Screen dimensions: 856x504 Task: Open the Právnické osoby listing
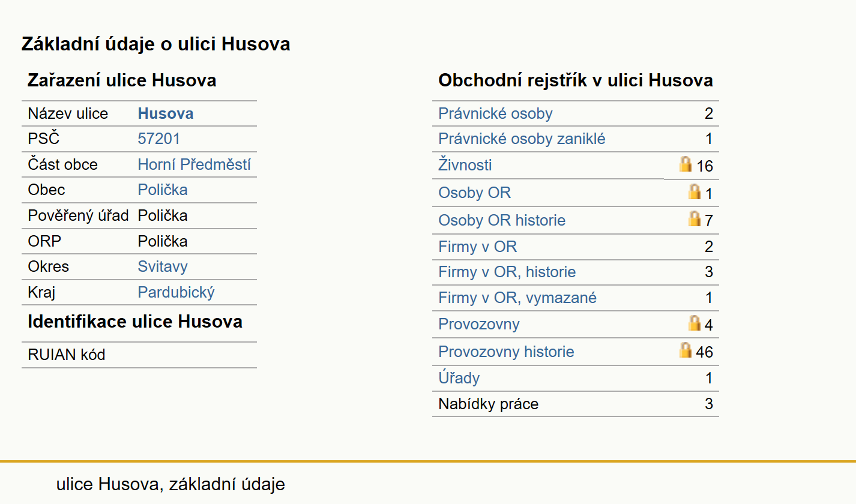(495, 113)
